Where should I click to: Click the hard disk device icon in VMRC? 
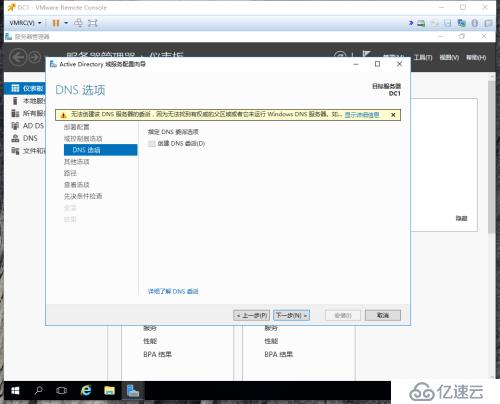coord(421,23)
